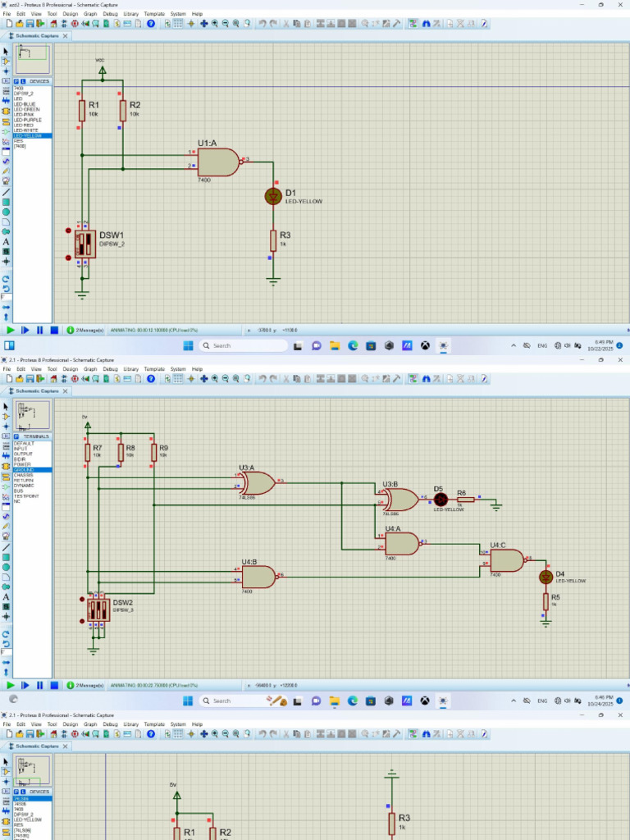Screen dimensions: 630x840
Task: Select LED-YELLOW in asd2 window device list
Action: (32, 135)
